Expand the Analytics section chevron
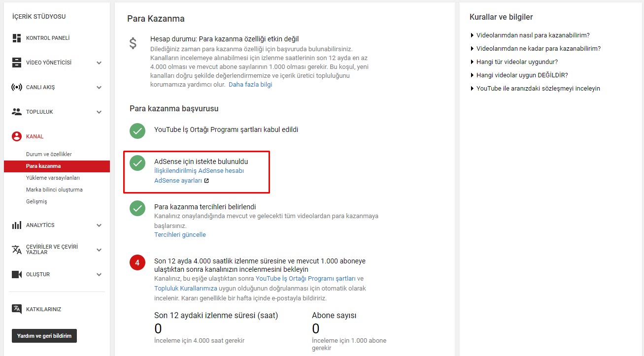 tap(99, 225)
